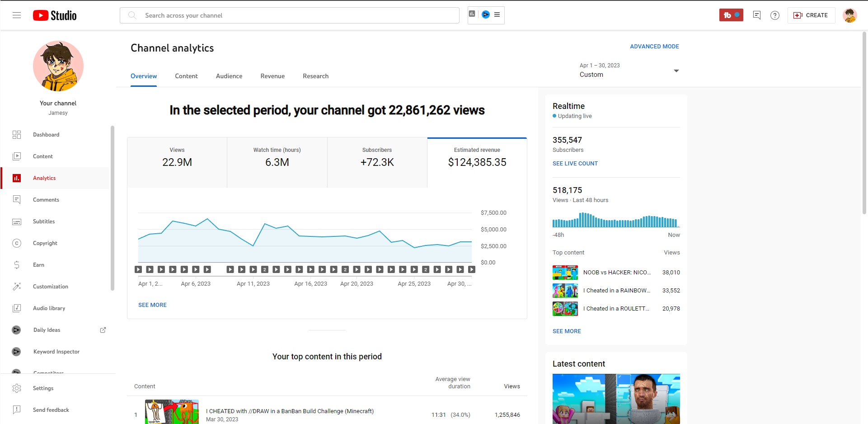Click the YouTube Studio logo

(55, 15)
